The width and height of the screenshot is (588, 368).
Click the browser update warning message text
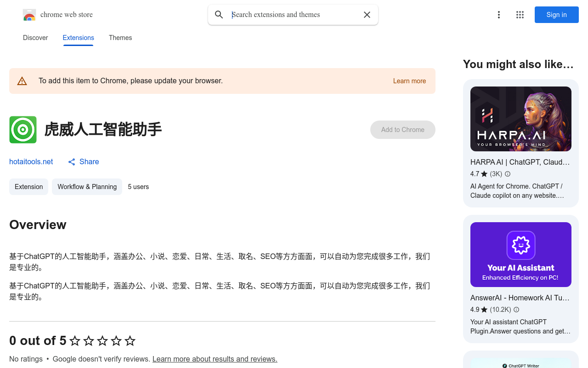tap(130, 81)
